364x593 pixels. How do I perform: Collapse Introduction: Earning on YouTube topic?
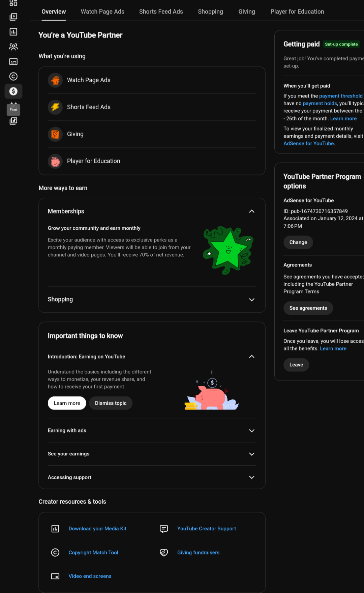pos(251,357)
